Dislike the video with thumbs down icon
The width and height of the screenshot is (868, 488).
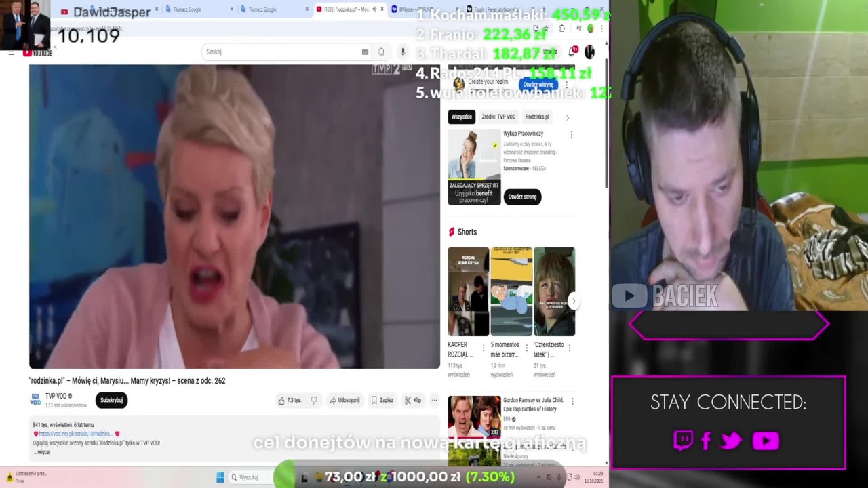coord(314,400)
